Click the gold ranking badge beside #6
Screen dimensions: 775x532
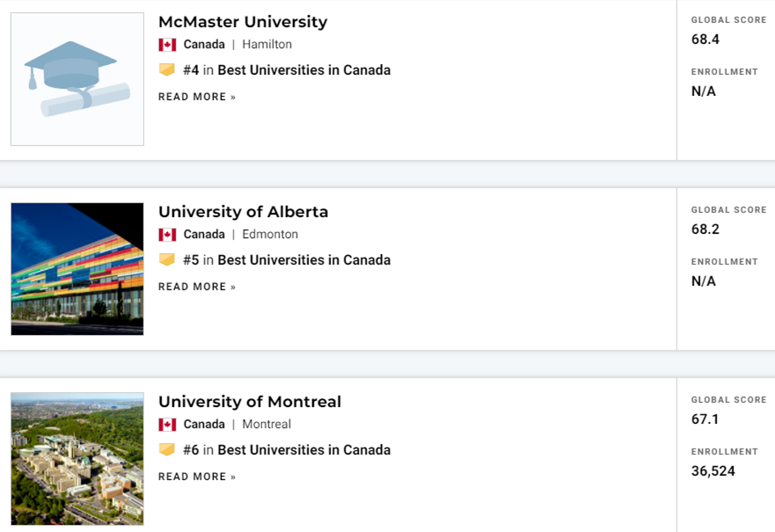pos(167,450)
